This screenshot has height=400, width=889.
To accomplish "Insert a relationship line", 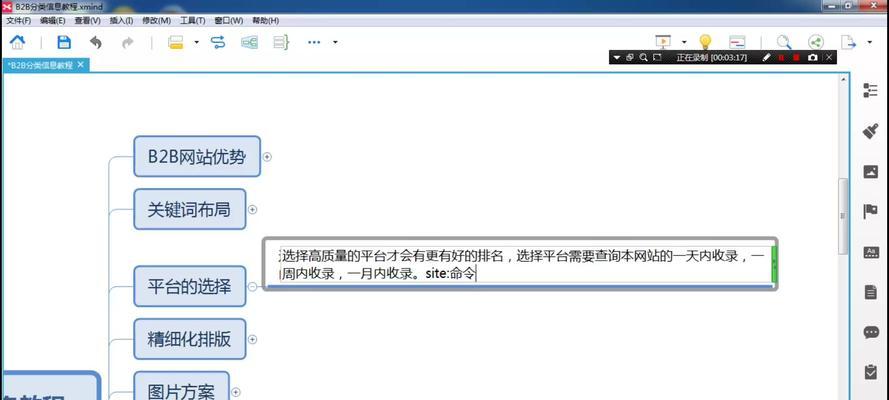I will point(218,42).
